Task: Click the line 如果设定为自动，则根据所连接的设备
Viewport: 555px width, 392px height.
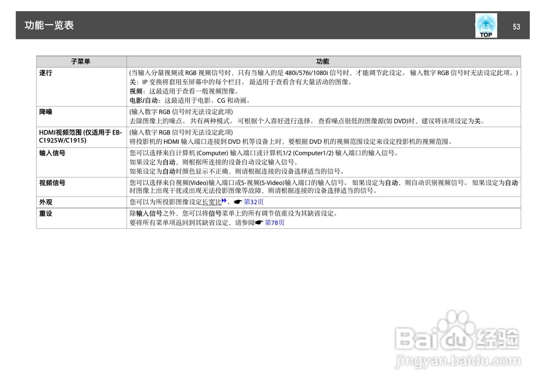Action: point(214,162)
